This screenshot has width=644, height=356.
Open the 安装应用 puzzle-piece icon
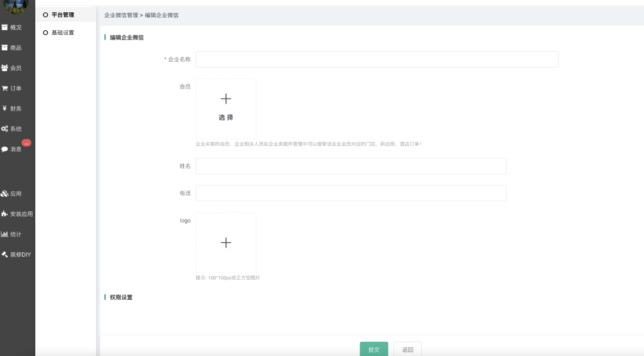click(x=5, y=214)
